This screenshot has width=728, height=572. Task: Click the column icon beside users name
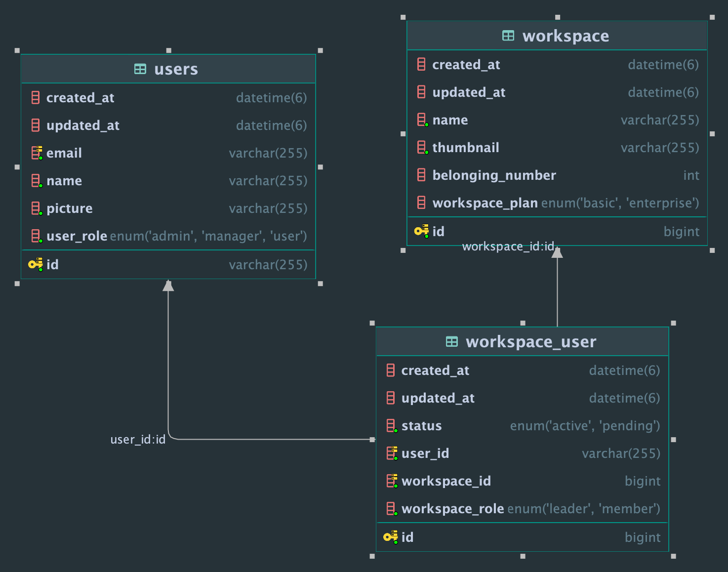37,181
